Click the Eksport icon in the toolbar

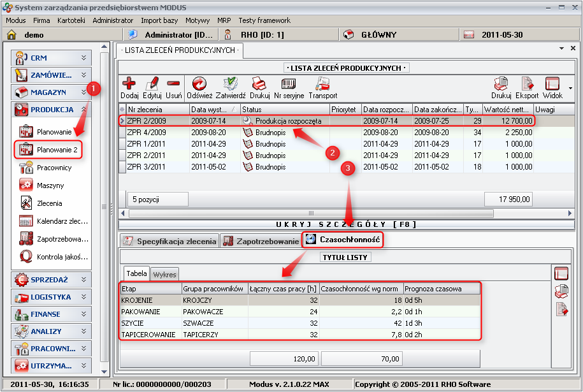[527, 84]
